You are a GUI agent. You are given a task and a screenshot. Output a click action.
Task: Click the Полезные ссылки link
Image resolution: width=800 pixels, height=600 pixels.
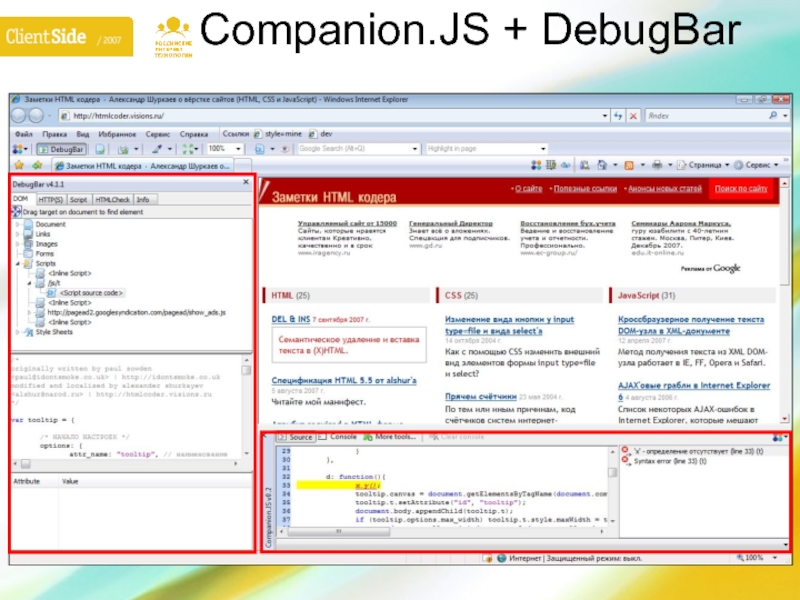(x=585, y=188)
